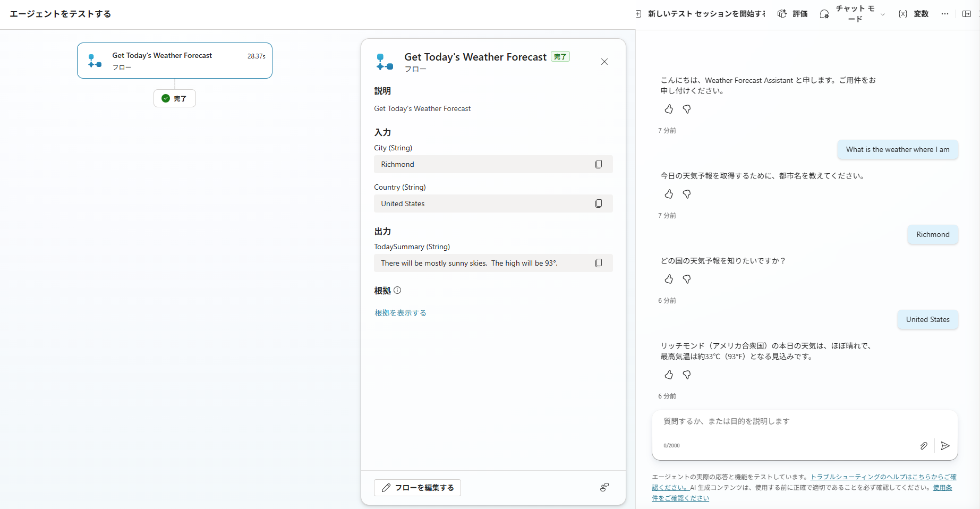Click the chat mode headset icon
The width and height of the screenshot is (980, 509).
point(824,14)
